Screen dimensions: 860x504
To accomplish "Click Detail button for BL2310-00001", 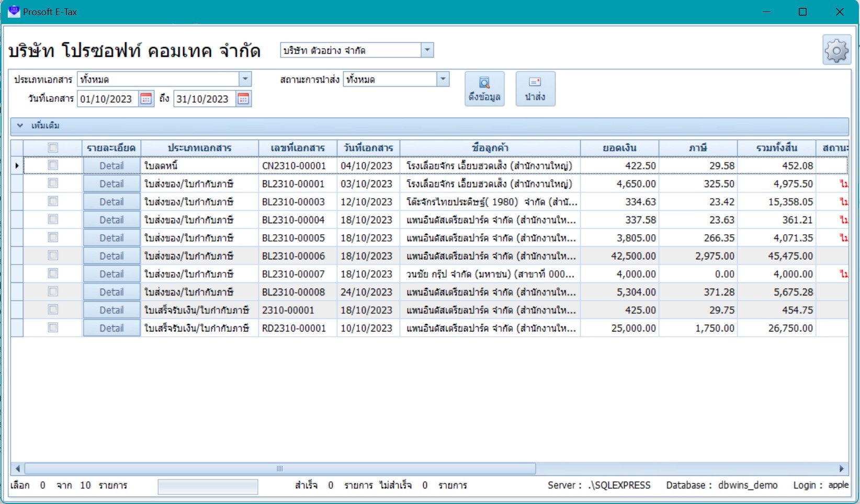I will pos(111,184).
